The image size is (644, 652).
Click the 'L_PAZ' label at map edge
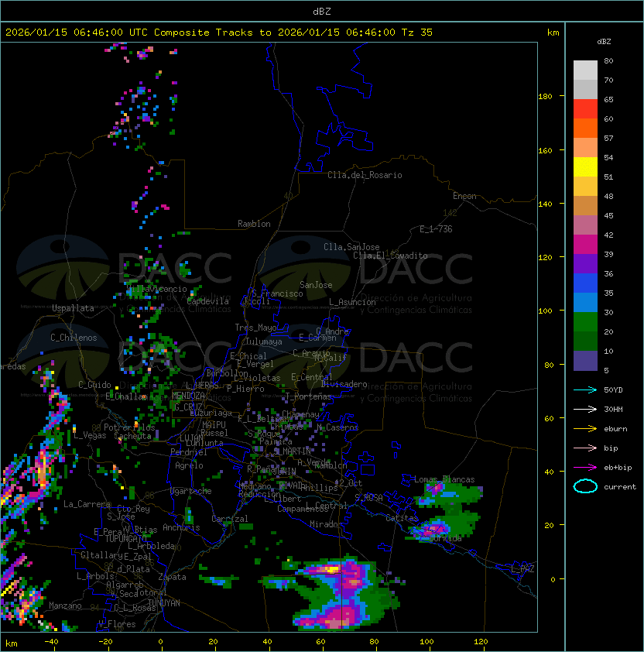pos(522,569)
